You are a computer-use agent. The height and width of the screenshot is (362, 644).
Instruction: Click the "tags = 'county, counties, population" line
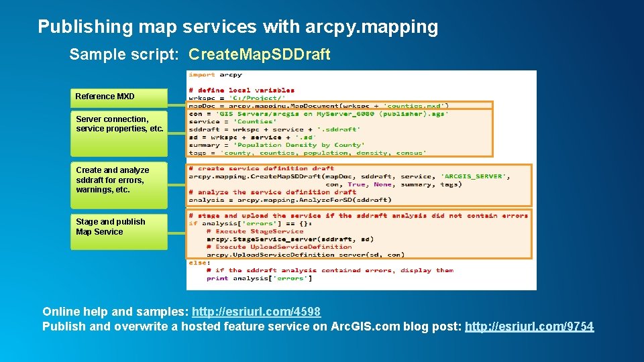tap(308, 153)
